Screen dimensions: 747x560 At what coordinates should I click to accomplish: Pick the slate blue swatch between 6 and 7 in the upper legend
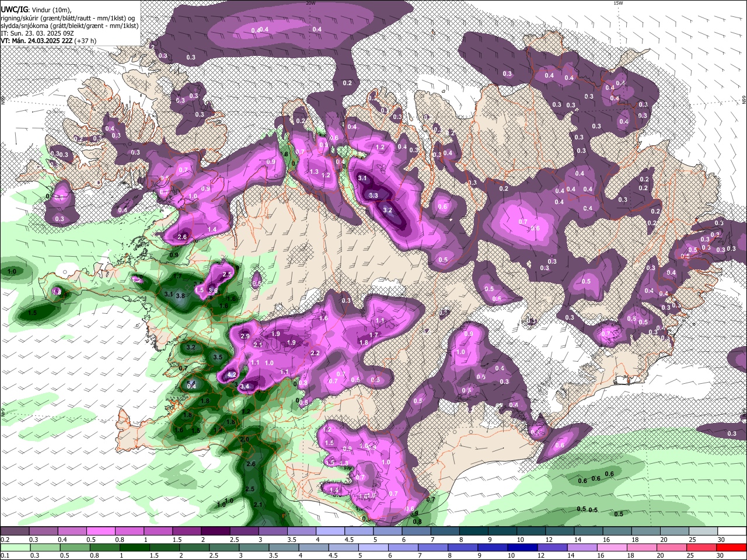415,531
